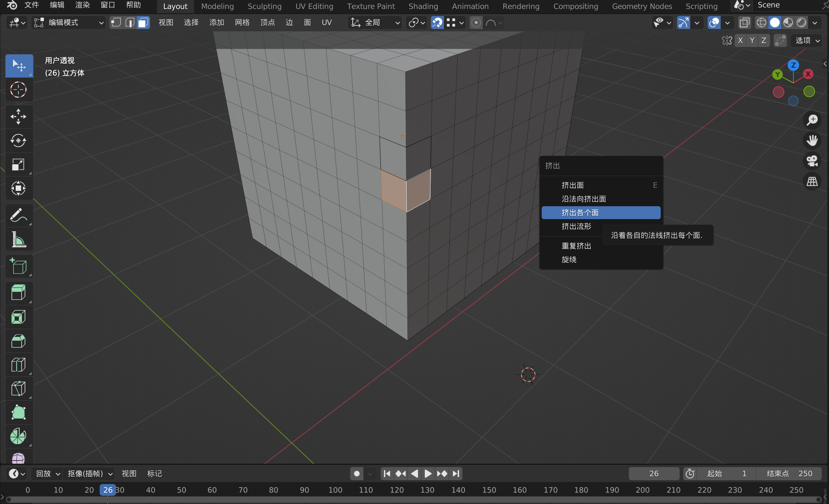Select the Spin tool
The image size is (829, 504).
[x=19, y=436]
